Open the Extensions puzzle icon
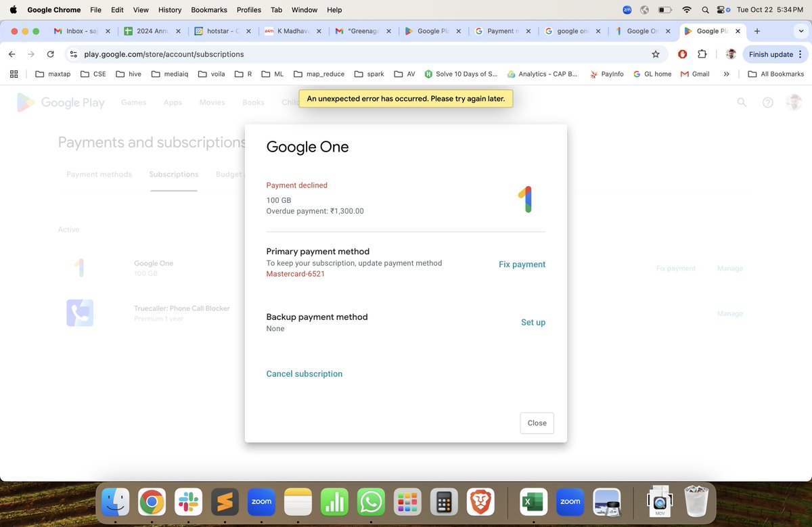The height and width of the screenshot is (527, 812). (702, 54)
